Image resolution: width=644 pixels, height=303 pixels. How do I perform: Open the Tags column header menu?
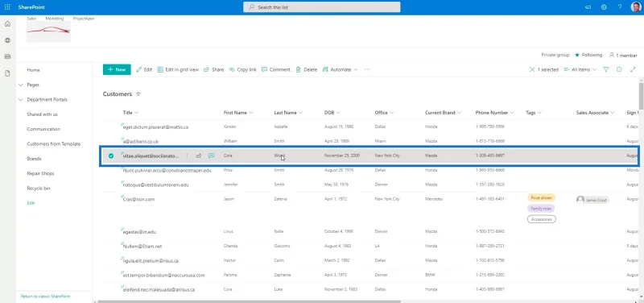tap(534, 112)
